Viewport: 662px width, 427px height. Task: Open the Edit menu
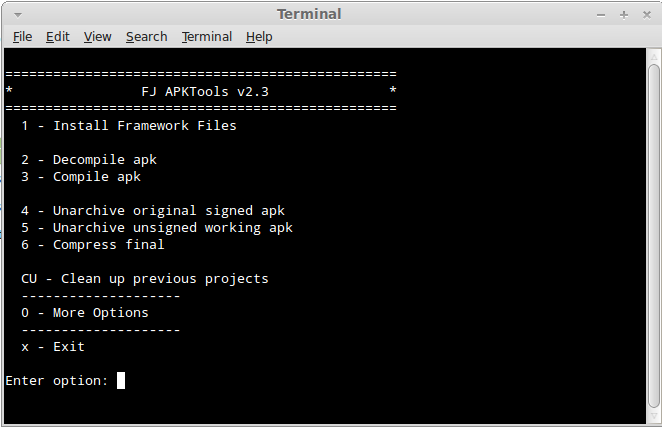(x=57, y=37)
